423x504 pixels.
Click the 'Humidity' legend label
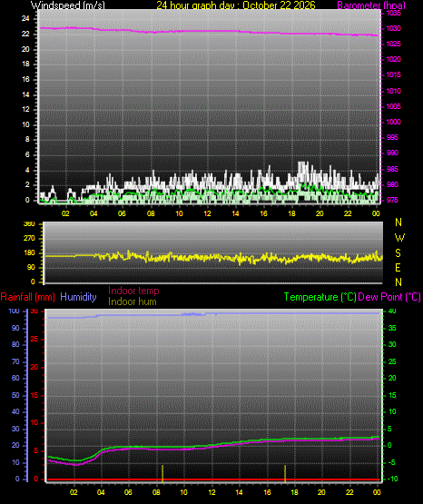[78, 297]
